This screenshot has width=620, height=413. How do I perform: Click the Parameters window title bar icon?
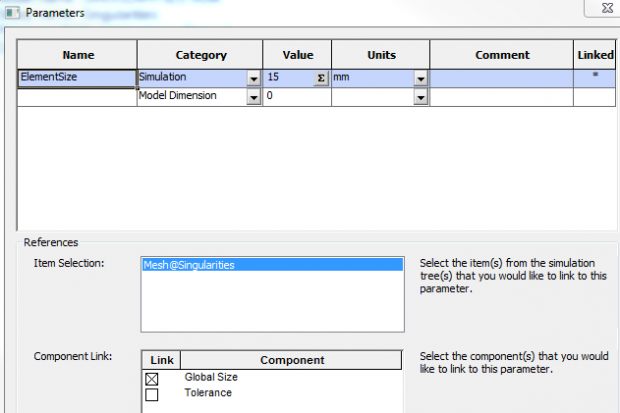pos(11,12)
